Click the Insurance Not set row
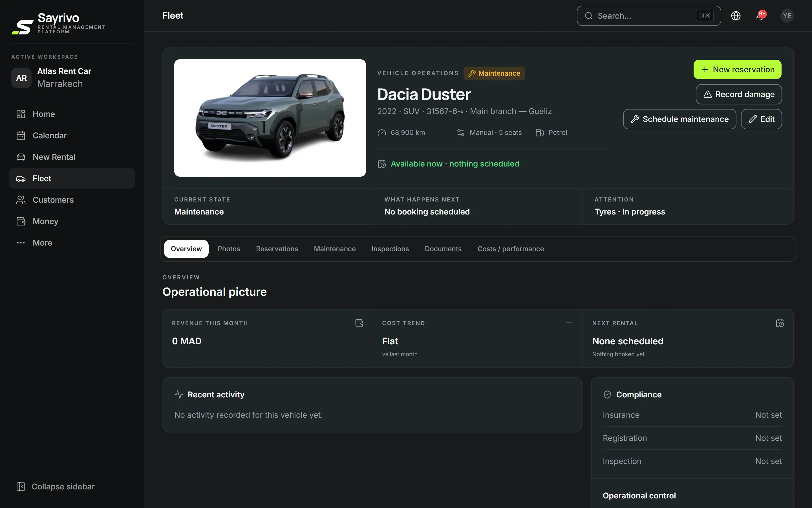This screenshot has height=508, width=812. pos(692,415)
